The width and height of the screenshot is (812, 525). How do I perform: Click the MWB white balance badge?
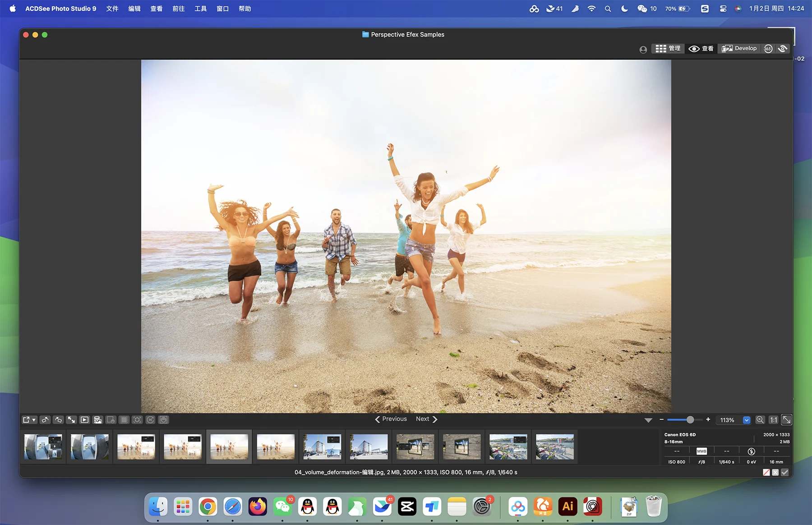[x=701, y=451]
